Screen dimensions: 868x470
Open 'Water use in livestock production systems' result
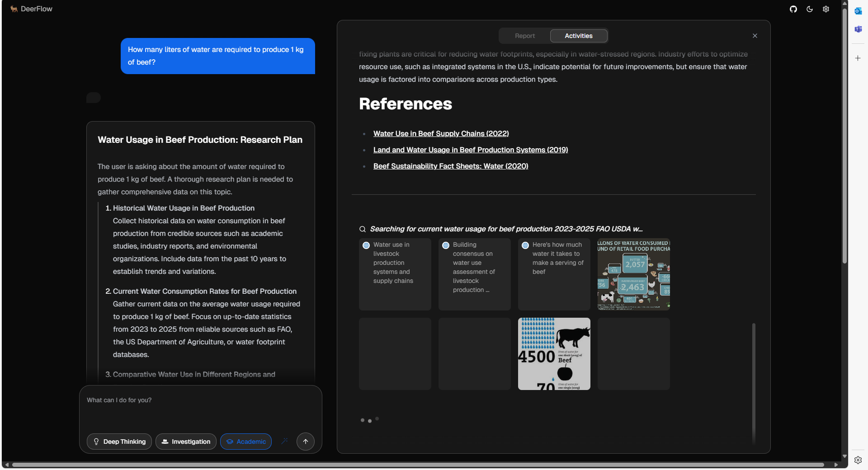pyautogui.click(x=395, y=274)
